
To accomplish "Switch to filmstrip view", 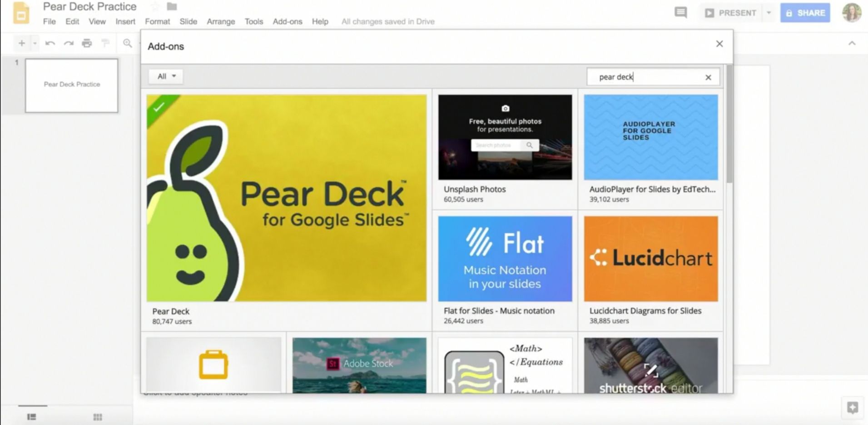I will 31,417.
